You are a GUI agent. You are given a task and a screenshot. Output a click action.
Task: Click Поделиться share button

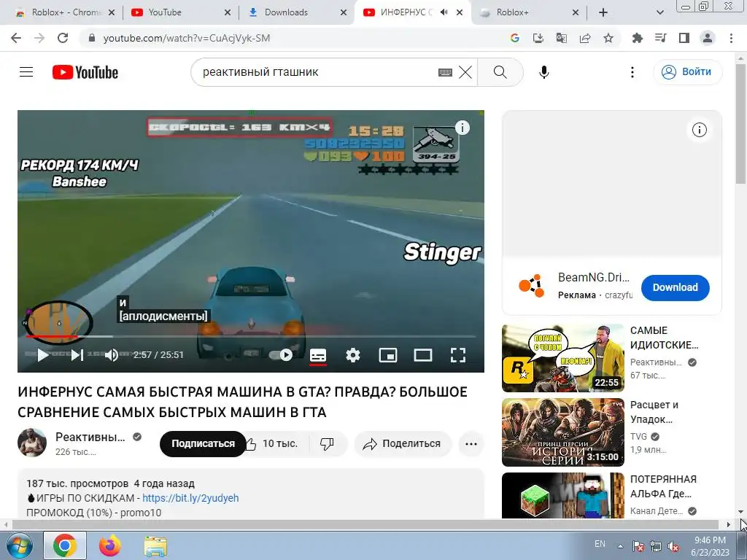tap(403, 444)
